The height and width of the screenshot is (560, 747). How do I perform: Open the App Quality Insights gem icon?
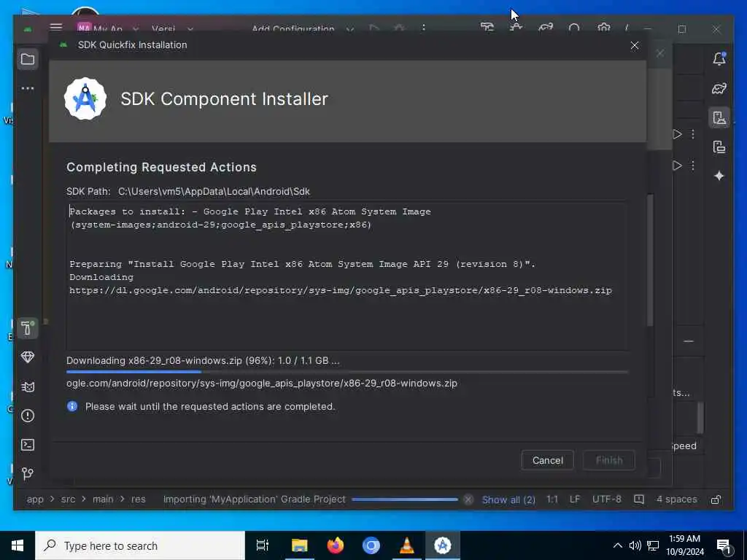pyautogui.click(x=28, y=357)
